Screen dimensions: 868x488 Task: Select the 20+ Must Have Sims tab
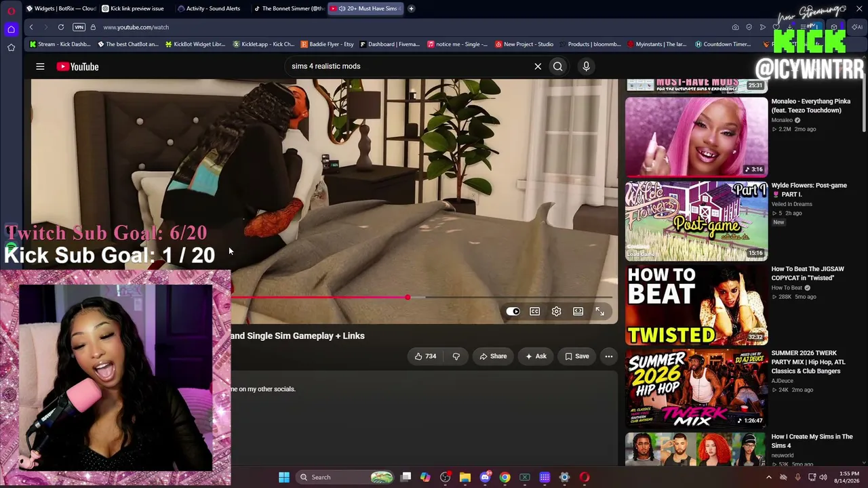tap(365, 9)
